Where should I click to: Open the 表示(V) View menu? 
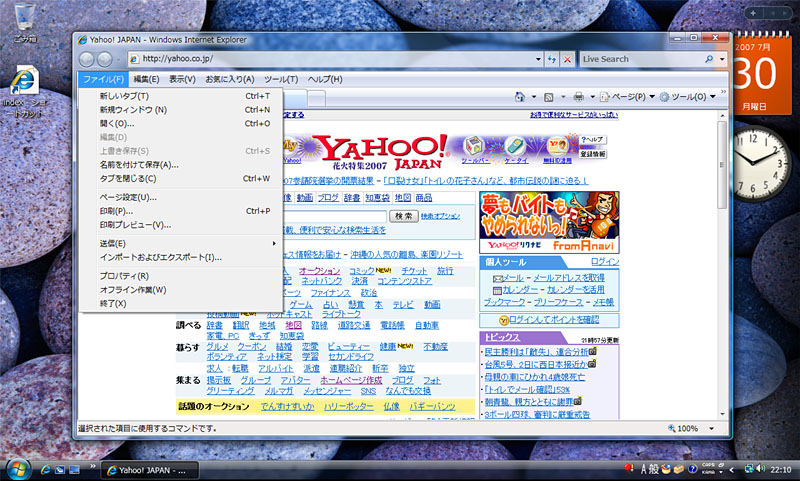(x=182, y=79)
